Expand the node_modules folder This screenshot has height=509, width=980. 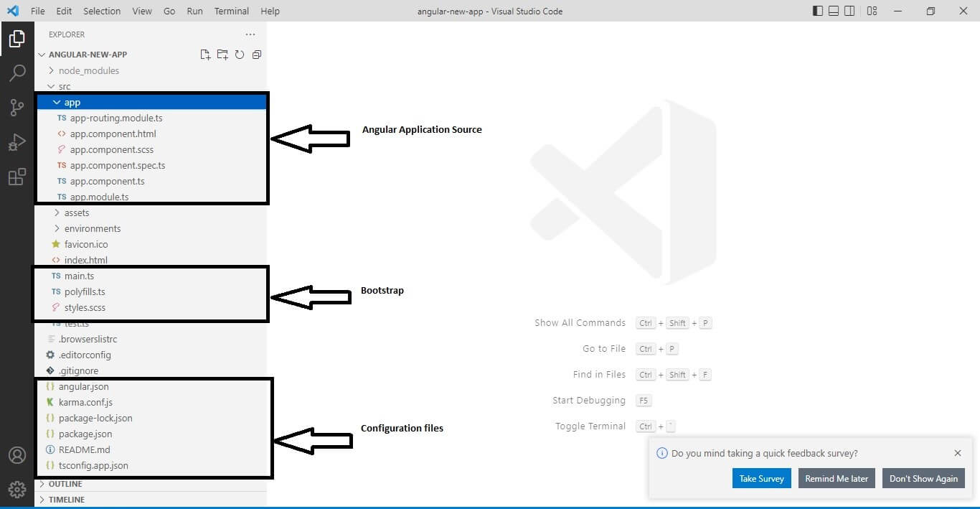click(x=88, y=70)
